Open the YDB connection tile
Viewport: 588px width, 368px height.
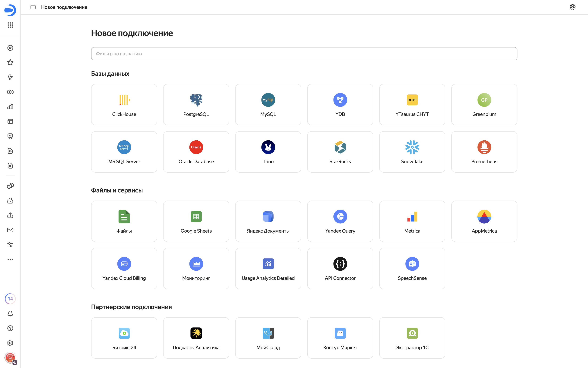(x=340, y=105)
